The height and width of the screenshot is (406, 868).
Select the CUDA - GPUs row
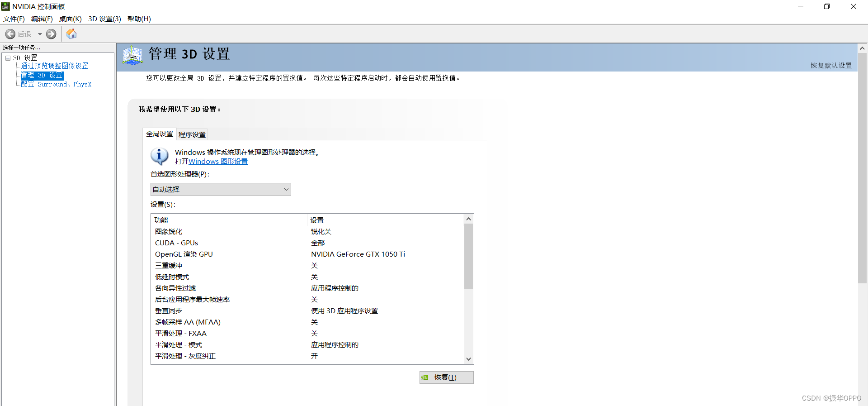307,243
